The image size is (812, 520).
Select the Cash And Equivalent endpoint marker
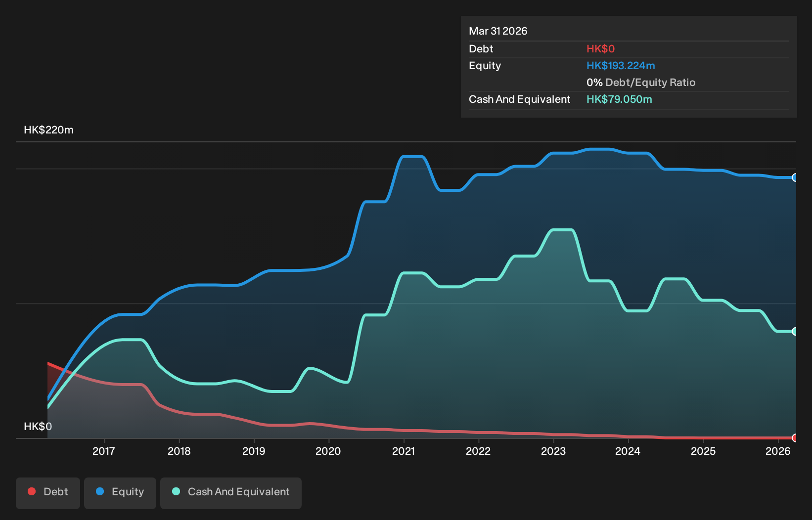point(795,331)
